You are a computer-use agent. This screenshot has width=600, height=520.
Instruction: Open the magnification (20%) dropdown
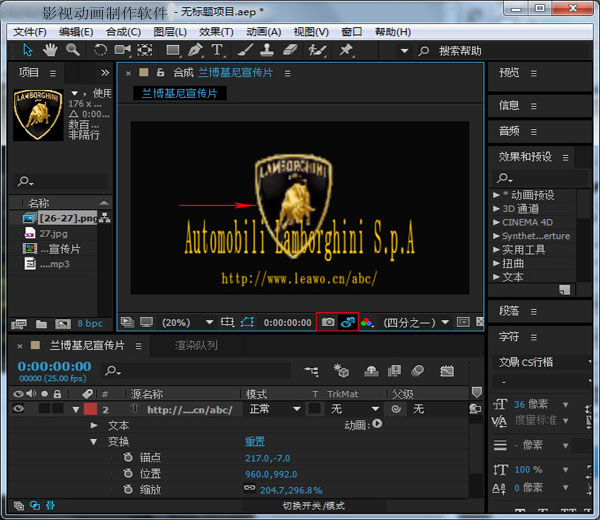(x=188, y=323)
